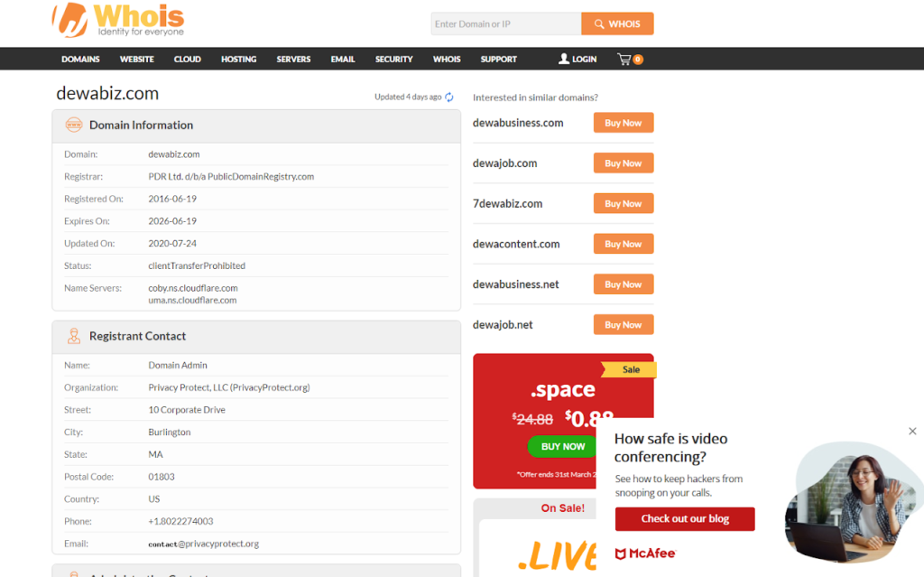The height and width of the screenshot is (577, 924).
Task: Click the green BUY NOW in the .space banner
Action: tap(561, 446)
